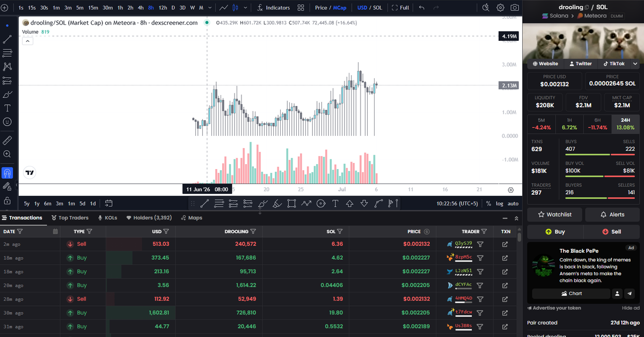
Task: Open the emoji/sticker tool in left sidebar
Action: point(8,122)
